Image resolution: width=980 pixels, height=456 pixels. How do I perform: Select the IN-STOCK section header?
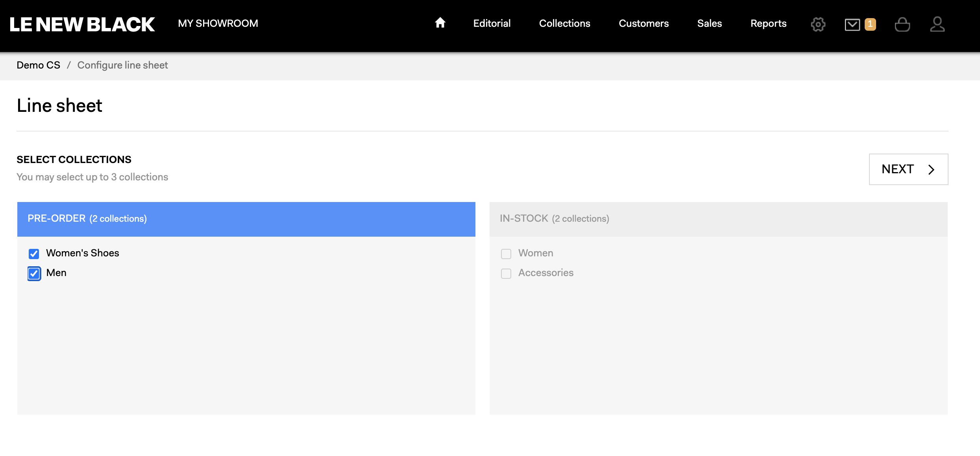(719, 219)
